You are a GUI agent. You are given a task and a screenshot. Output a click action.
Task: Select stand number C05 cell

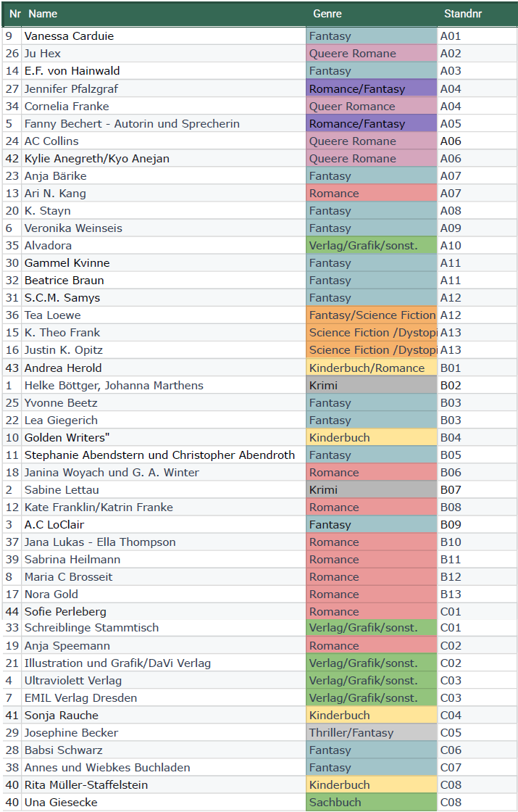(477, 733)
